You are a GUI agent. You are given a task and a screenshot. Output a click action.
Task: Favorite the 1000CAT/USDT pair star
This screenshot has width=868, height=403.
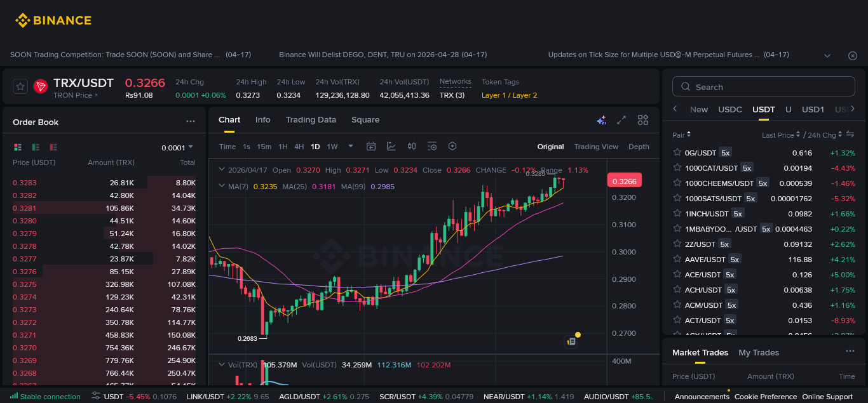(x=677, y=168)
